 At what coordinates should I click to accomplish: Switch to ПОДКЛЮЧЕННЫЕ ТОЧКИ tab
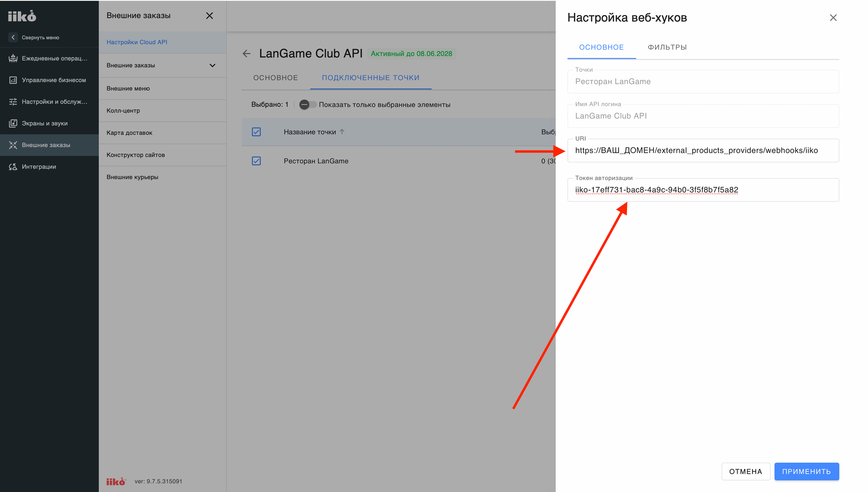371,78
